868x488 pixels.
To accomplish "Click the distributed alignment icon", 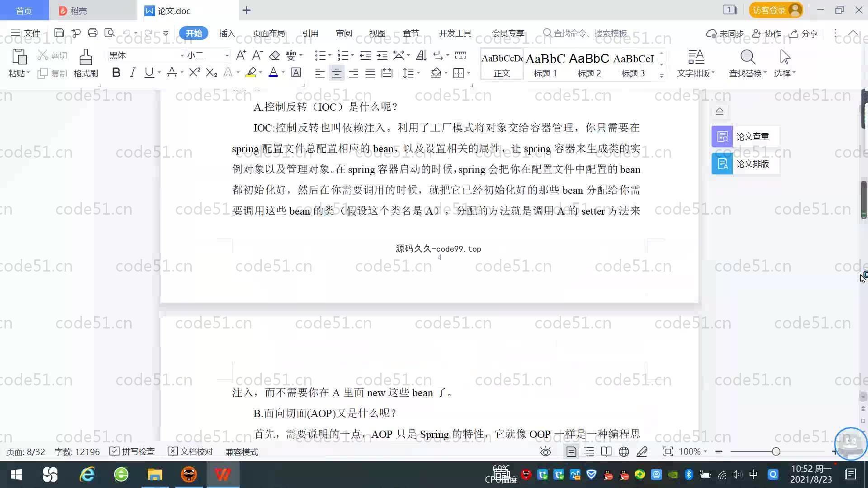I will [x=387, y=73].
